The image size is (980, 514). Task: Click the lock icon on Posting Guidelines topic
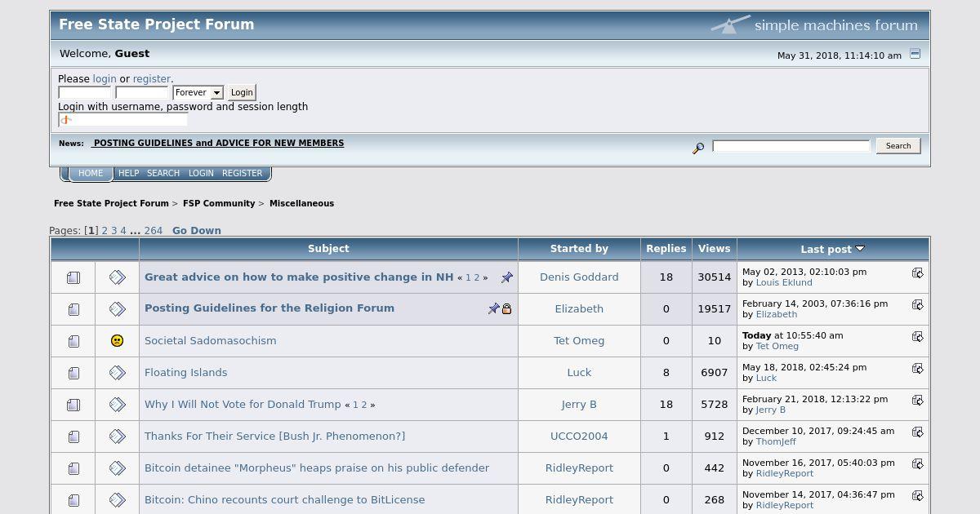[506, 309]
